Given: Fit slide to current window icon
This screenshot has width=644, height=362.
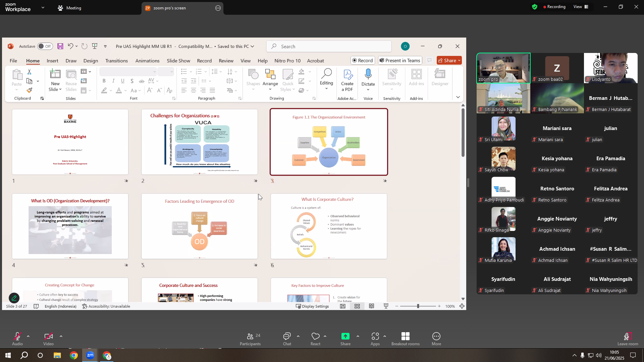Looking at the screenshot, I should [x=462, y=306].
